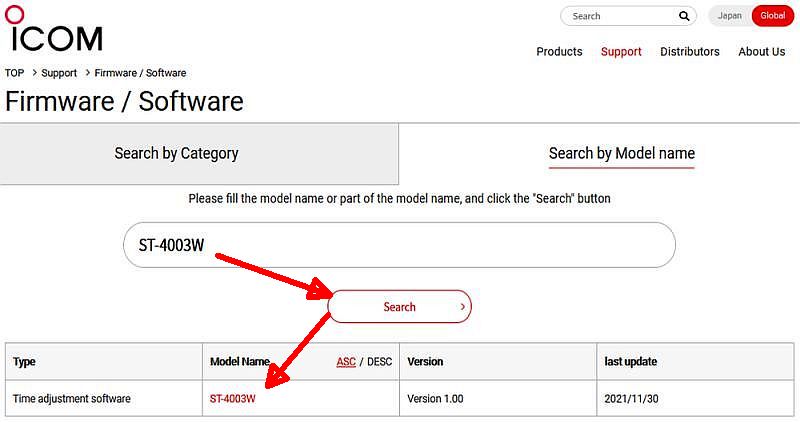Click the Type column header

(104, 362)
